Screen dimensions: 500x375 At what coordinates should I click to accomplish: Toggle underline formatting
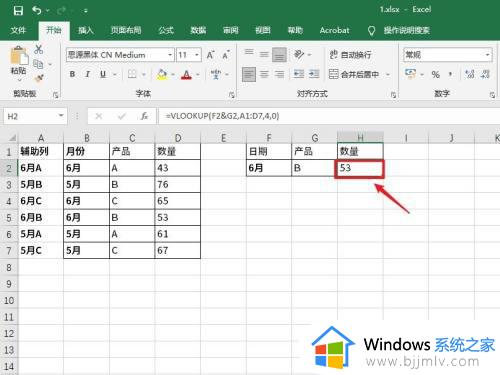click(x=103, y=74)
